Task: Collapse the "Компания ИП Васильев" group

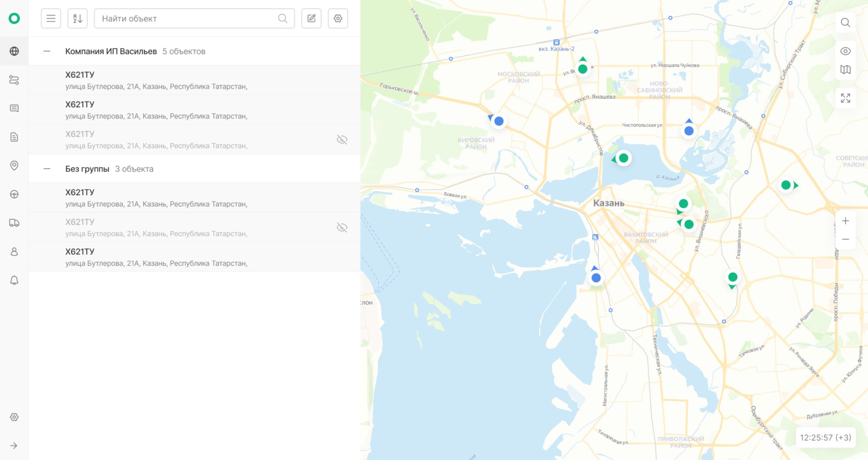Action: [x=47, y=51]
